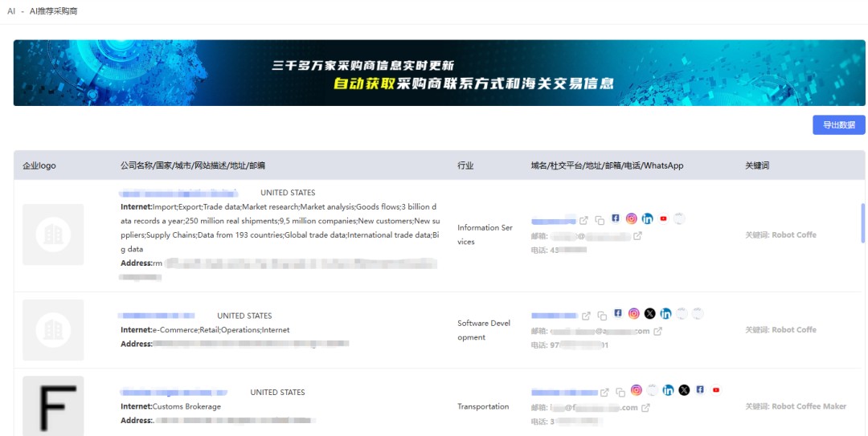Open YouTube channel for Information Services company
Image resolution: width=868 pixels, height=436 pixels.
[x=664, y=218]
